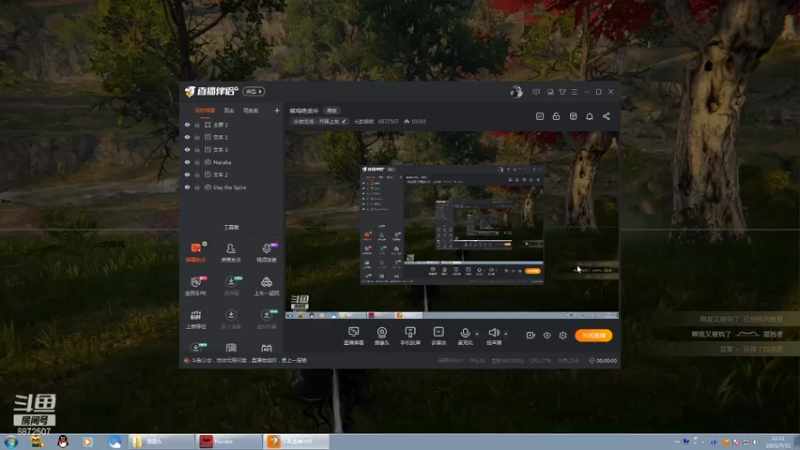
Task: Switch to the second scene tab
Action: [x=229, y=111]
